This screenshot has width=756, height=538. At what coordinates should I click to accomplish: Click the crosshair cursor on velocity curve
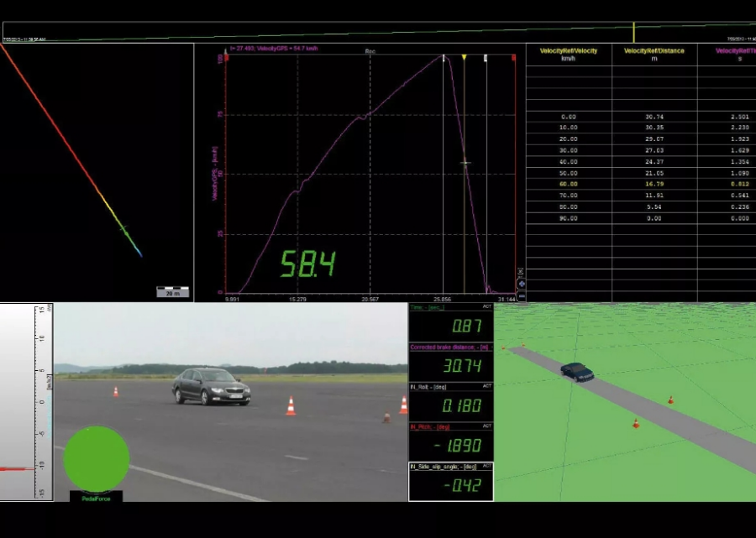(x=465, y=163)
